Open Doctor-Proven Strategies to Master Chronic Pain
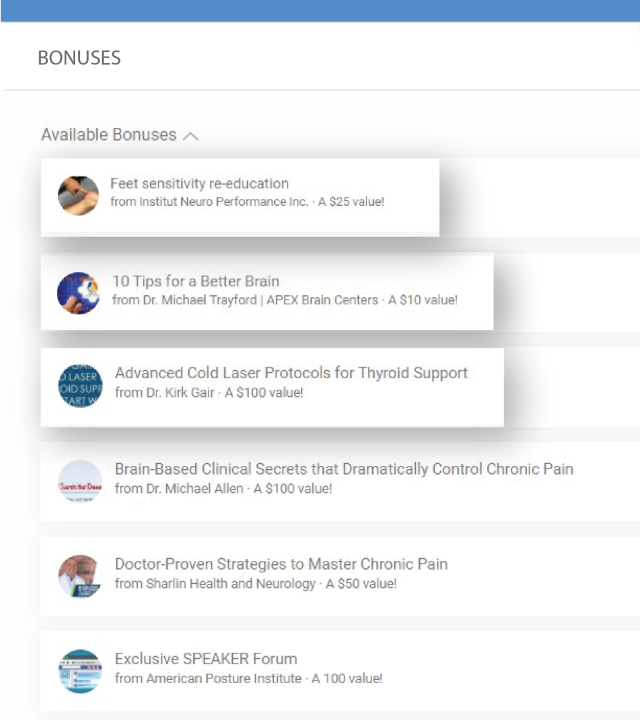The width and height of the screenshot is (640, 720). click(281, 564)
